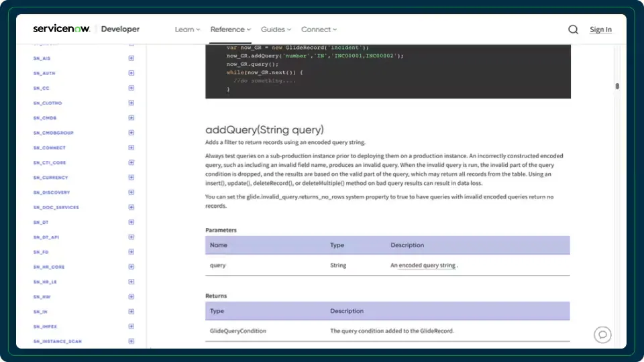Screen dimensions: 644x362
Task: Select SN_CONNECT namespace label
Action: click(49, 148)
